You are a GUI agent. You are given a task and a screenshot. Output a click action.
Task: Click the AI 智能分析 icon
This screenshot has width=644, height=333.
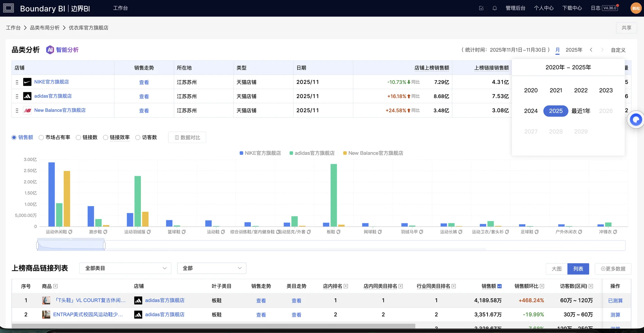click(50, 50)
